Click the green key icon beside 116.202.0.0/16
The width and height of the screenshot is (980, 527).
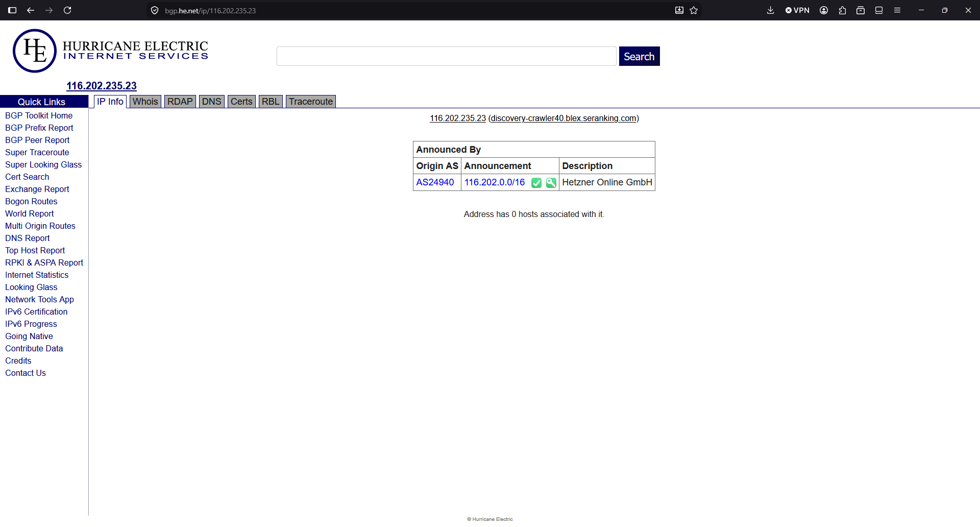click(x=551, y=183)
